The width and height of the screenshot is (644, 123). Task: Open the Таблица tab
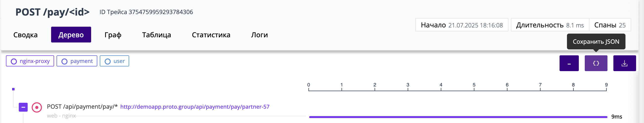tap(157, 35)
